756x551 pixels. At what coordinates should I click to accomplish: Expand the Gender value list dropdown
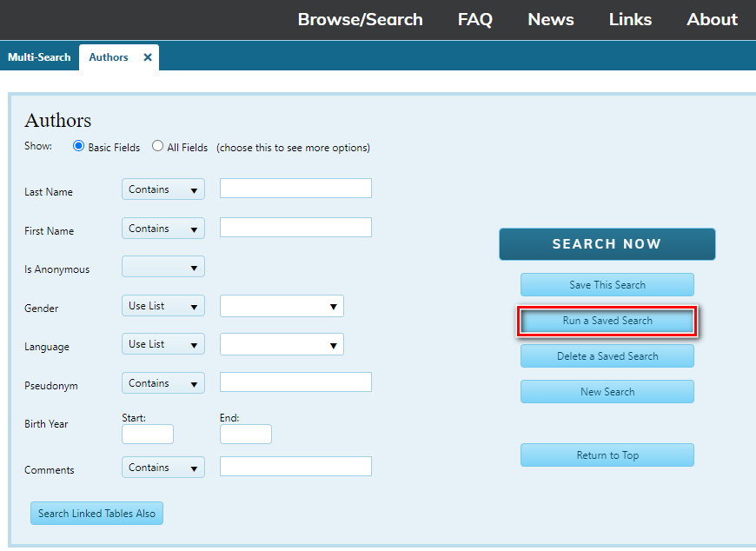coord(282,306)
